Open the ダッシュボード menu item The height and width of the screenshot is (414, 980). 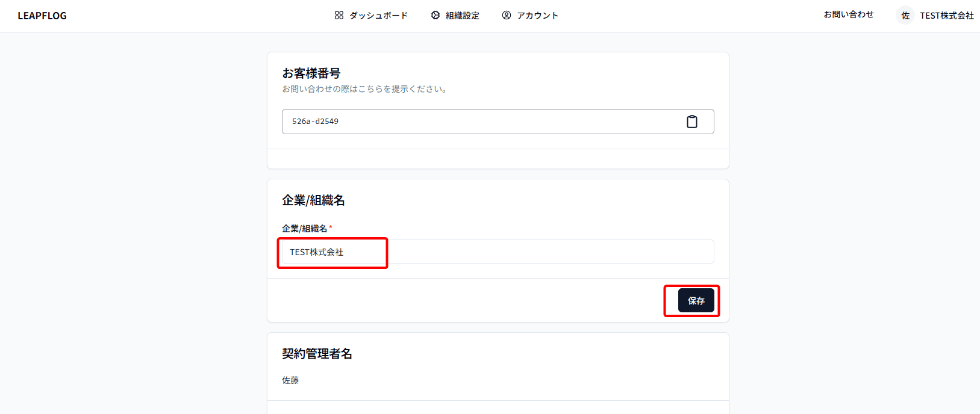pos(371,16)
